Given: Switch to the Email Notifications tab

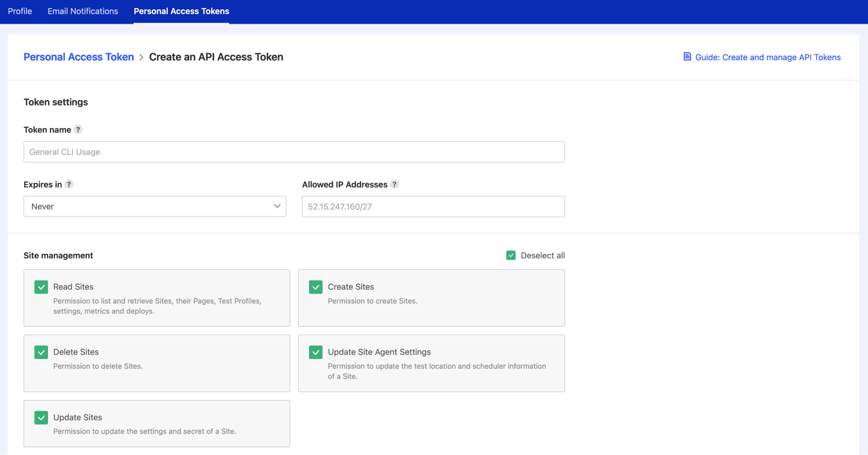Looking at the screenshot, I should 82,11.
